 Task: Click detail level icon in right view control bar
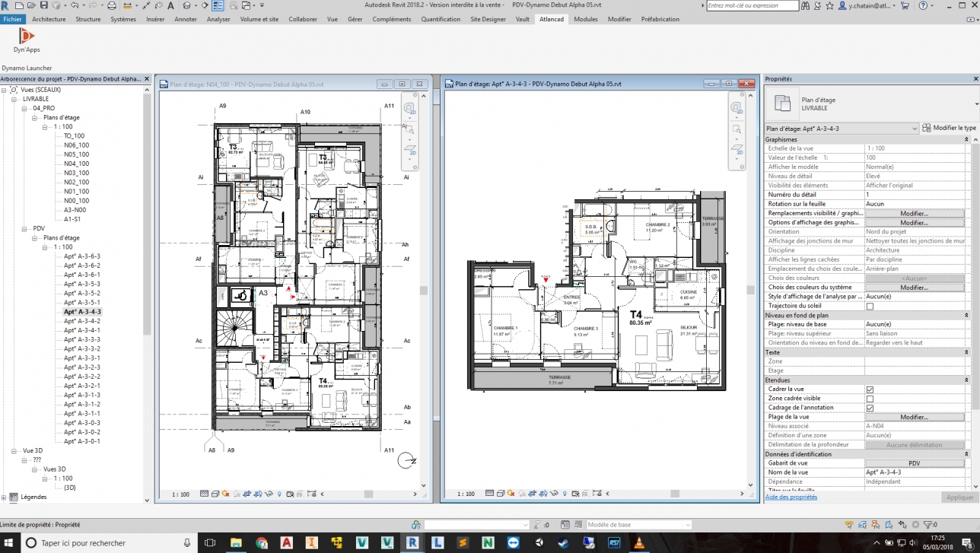coord(490,494)
